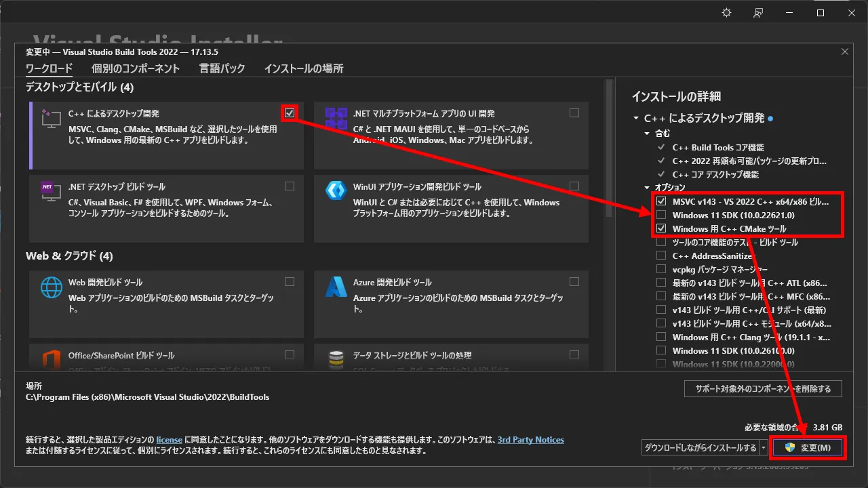Open the install mode dropdown arrow
This screenshot has height=488, width=868.
coord(764,447)
